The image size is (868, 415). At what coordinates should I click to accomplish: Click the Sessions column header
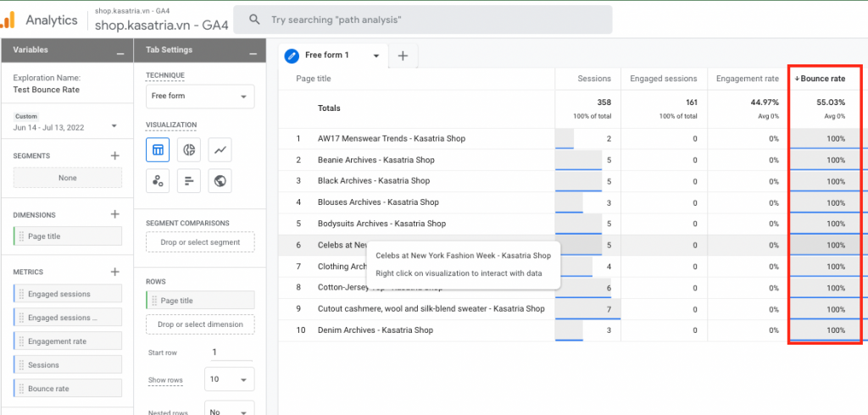(x=594, y=79)
